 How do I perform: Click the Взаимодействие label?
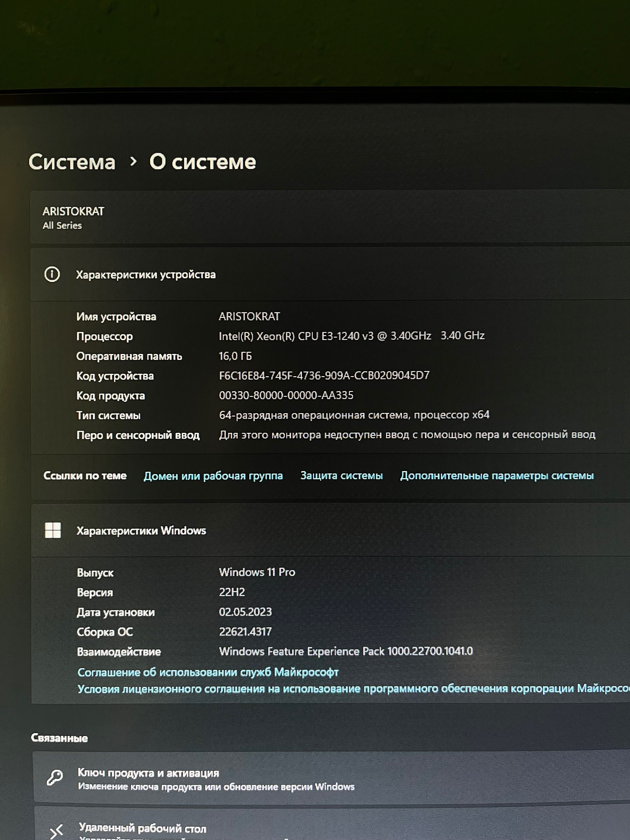[119, 652]
